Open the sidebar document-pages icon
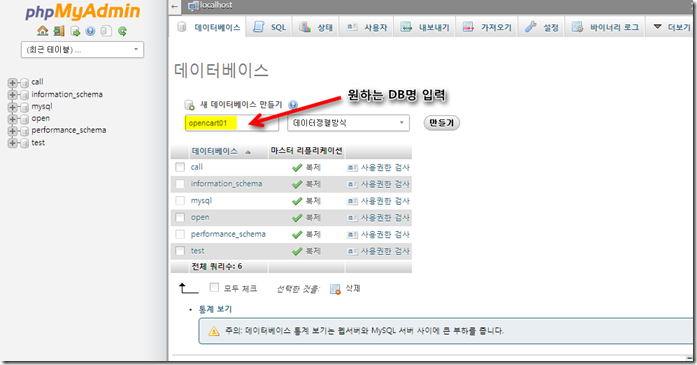697x365 pixels. [106, 31]
